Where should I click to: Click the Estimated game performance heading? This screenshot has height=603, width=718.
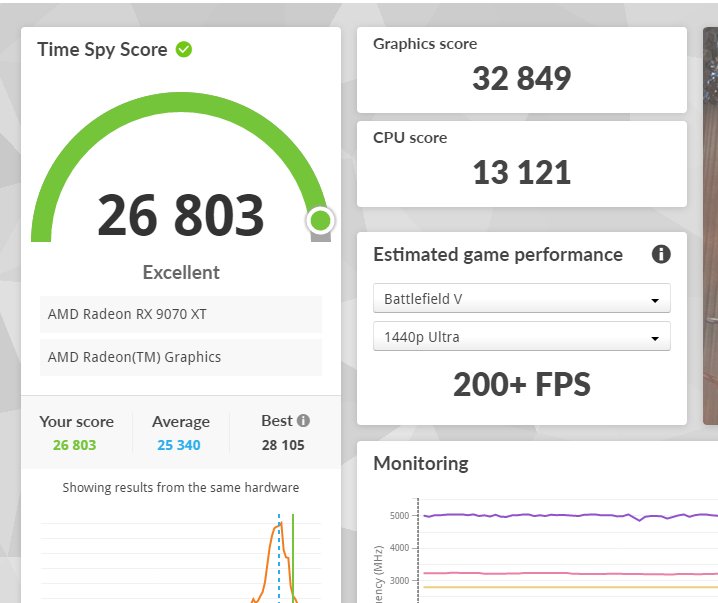click(x=498, y=255)
